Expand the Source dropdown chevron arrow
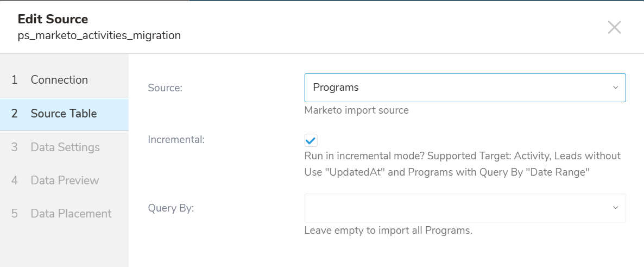 pyautogui.click(x=615, y=88)
